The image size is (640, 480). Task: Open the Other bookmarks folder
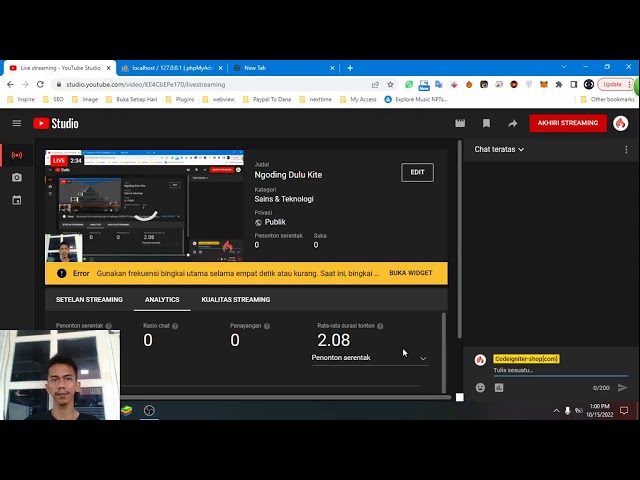[x=607, y=99]
